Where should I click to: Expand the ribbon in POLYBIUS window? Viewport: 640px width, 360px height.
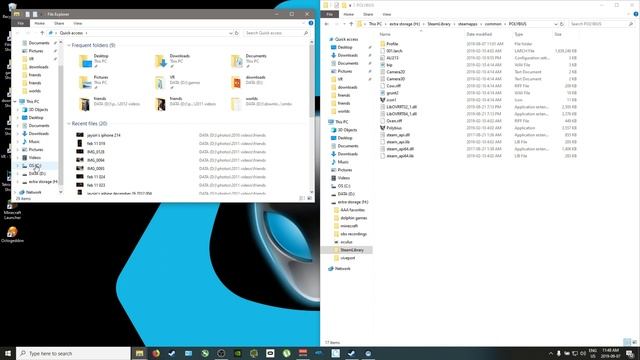click(630, 14)
